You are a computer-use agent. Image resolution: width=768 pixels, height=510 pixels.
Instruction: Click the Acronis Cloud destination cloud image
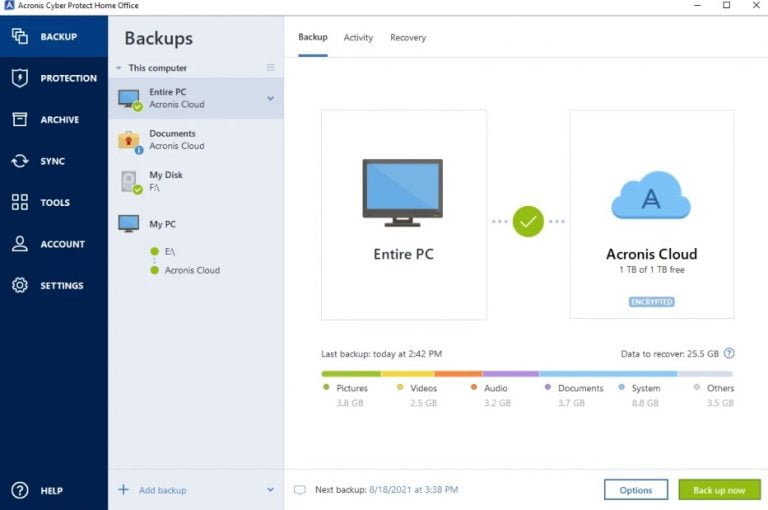[x=651, y=195]
